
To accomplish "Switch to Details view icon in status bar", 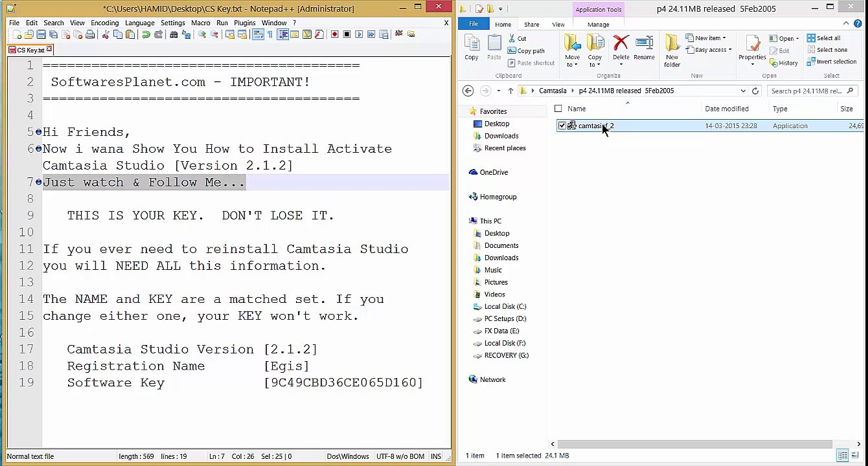I will pos(843,456).
